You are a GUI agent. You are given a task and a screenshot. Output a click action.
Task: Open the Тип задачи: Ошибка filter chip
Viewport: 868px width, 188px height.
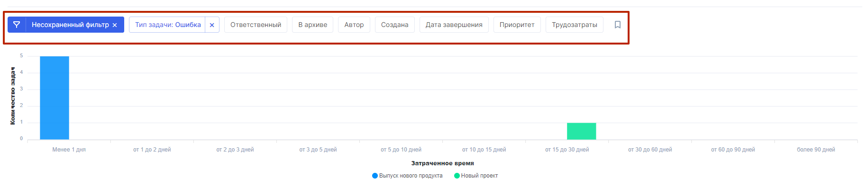click(x=168, y=25)
